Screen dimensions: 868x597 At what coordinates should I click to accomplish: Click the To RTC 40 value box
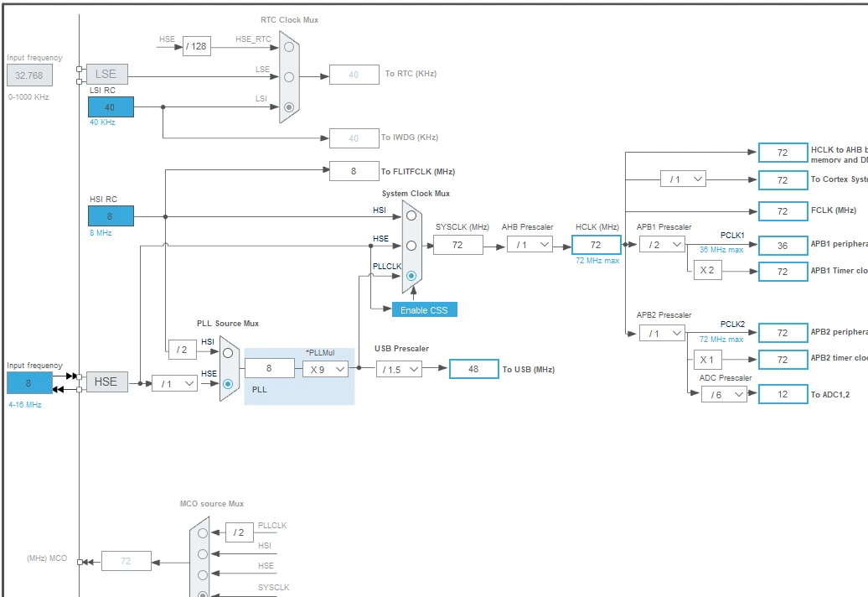click(x=354, y=75)
